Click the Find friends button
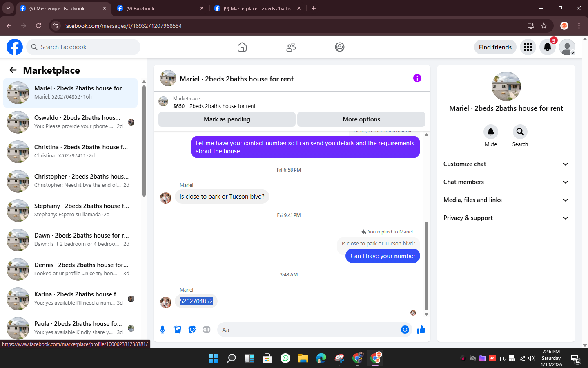The height and width of the screenshot is (368, 588). point(495,47)
